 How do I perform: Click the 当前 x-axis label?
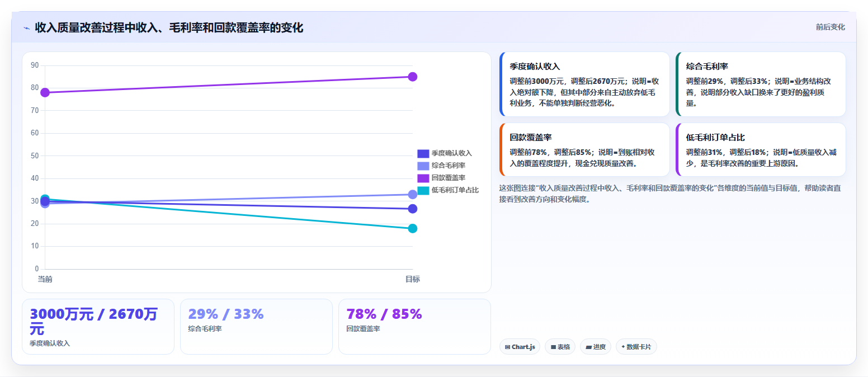(x=45, y=279)
